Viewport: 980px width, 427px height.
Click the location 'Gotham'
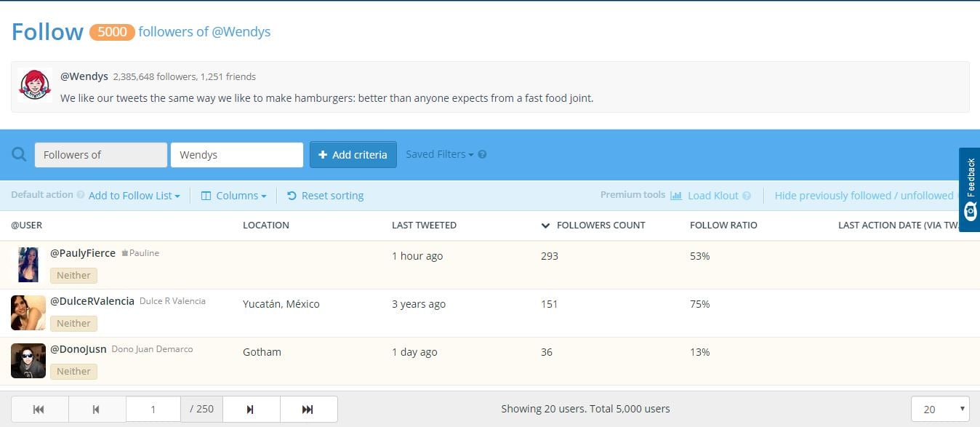tap(262, 352)
